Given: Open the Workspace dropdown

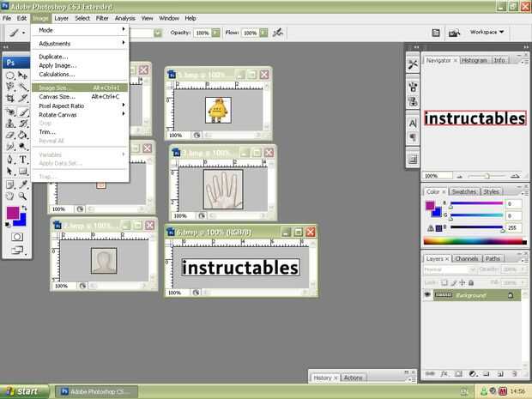Looking at the screenshot, I should 487,32.
